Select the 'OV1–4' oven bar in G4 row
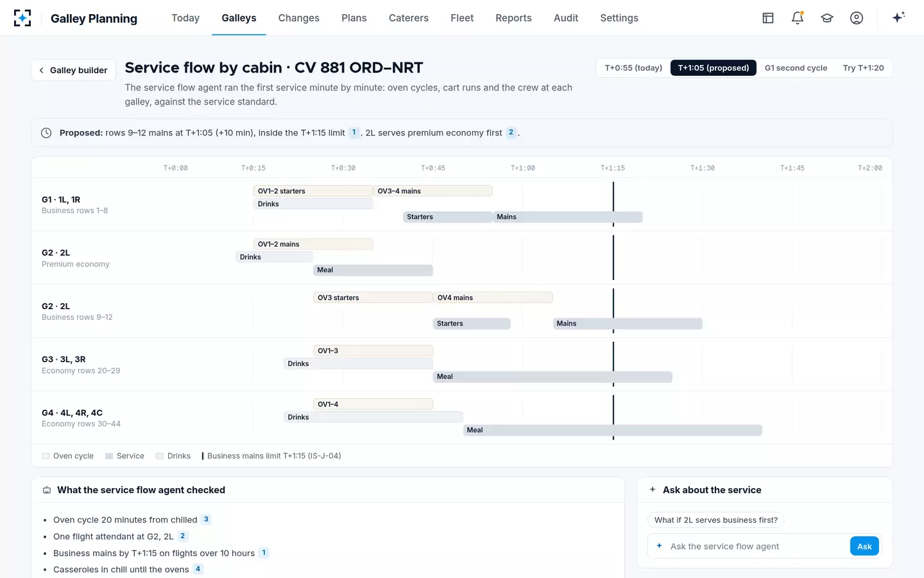This screenshot has width=924, height=578. pyautogui.click(x=373, y=405)
